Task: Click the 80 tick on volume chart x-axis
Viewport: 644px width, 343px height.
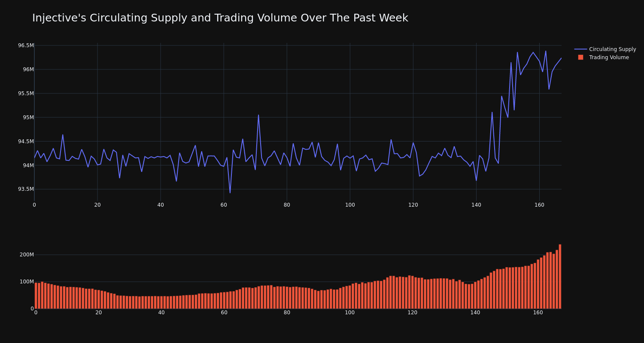Action: pyautogui.click(x=287, y=313)
